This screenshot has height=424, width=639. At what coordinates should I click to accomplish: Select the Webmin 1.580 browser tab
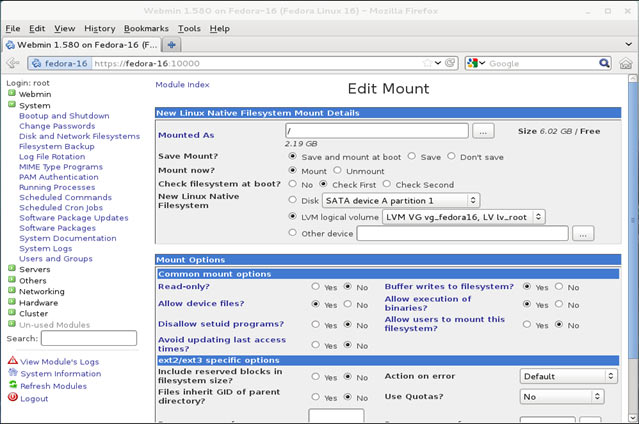click(82, 45)
